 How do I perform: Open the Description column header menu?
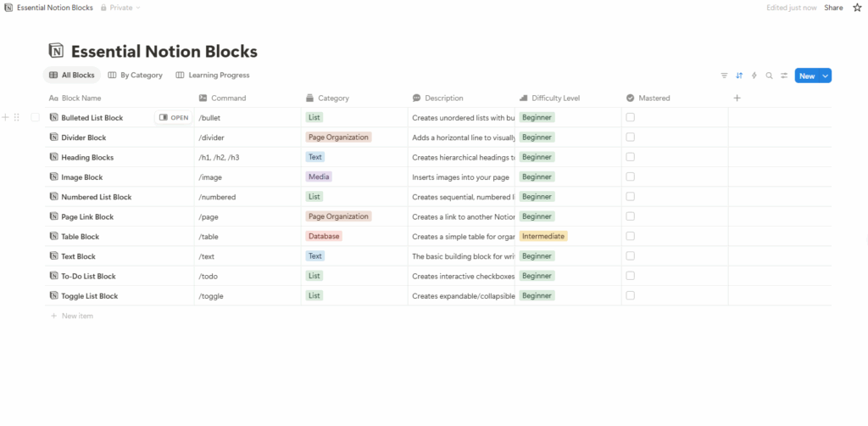[462, 98]
